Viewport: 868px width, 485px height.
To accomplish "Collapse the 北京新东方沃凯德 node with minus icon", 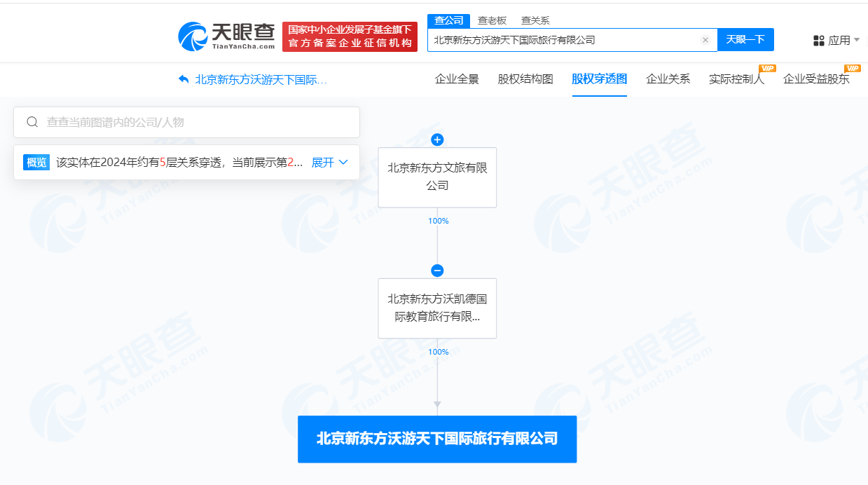I will pyautogui.click(x=437, y=271).
